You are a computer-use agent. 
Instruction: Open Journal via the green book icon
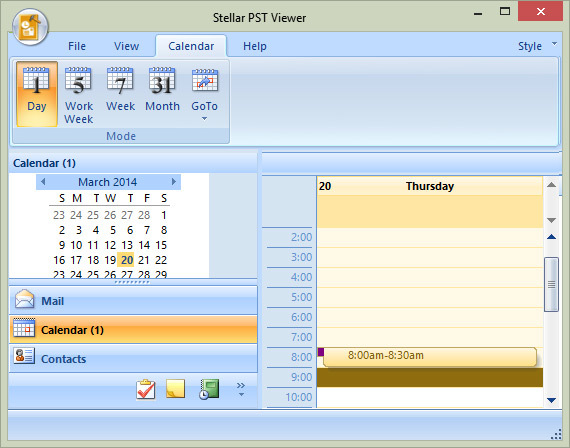coord(209,389)
